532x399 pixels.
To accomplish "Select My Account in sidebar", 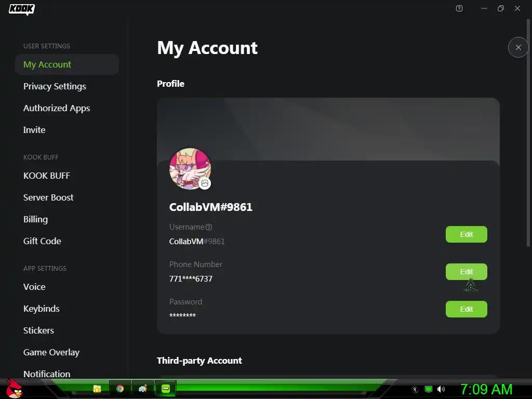I will click(x=67, y=64).
